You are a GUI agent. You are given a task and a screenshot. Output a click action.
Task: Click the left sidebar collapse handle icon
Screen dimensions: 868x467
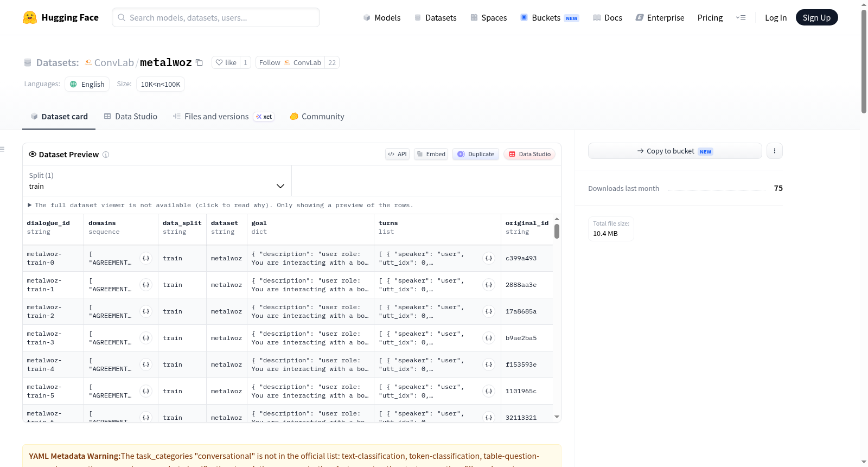(2, 149)
